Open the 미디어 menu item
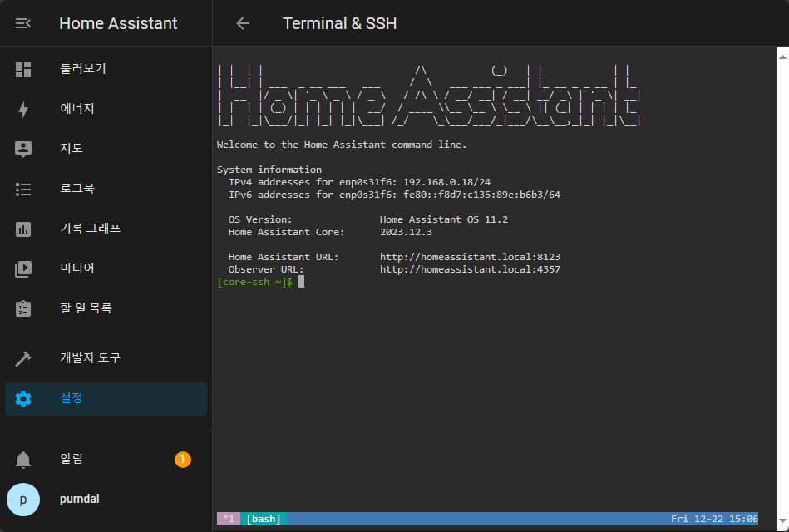This screenshot has height=532, width=789. 106,268
